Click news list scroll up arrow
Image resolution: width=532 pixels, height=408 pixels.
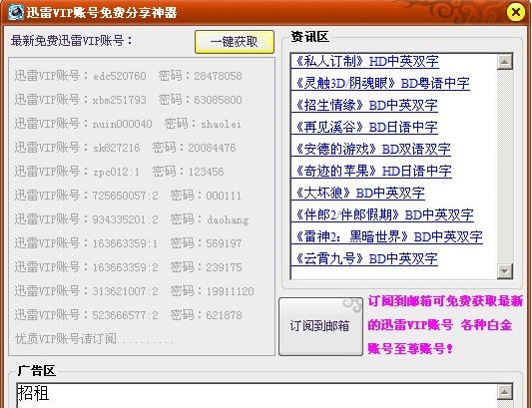(x=505, y=62)
